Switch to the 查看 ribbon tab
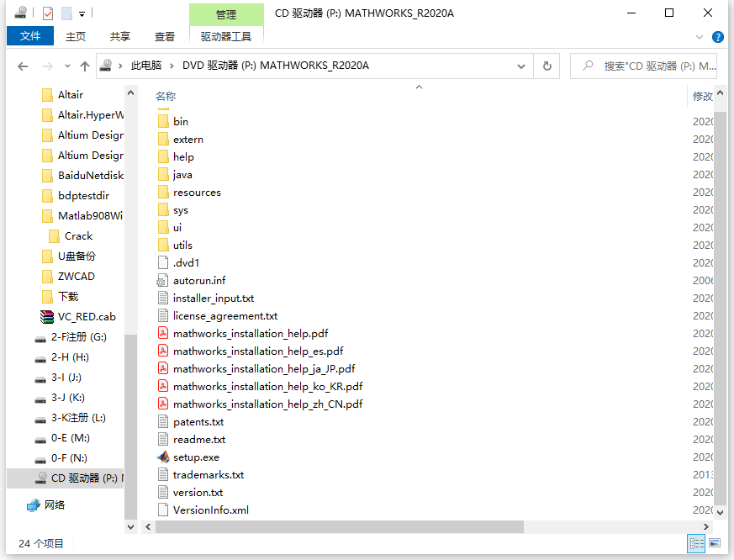The image size is (734, 560). [x=164, y=36]
